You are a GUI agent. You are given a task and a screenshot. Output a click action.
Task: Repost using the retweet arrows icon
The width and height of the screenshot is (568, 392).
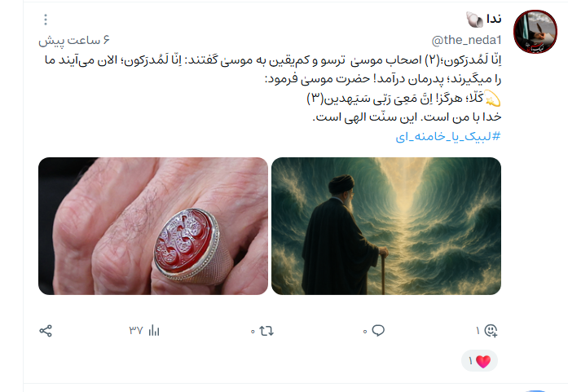coord(266,331)
